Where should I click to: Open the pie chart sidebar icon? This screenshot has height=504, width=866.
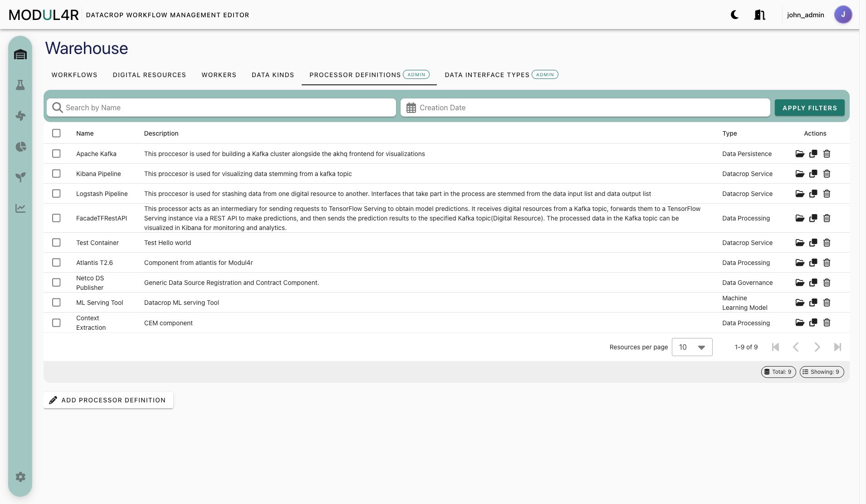pyautogui.click(x=20, y=147)
